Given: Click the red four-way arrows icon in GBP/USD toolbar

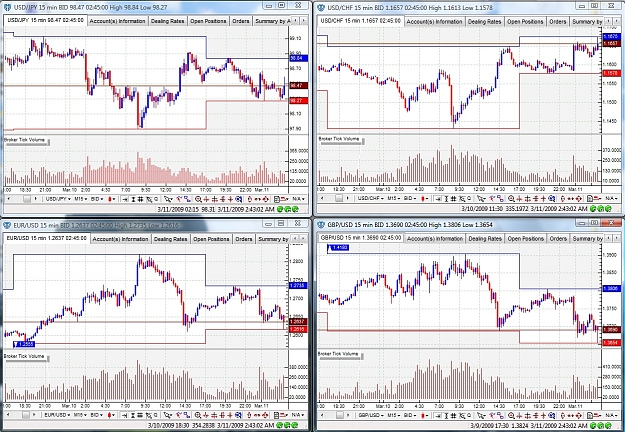Looking at the screenshot, I should coord(578,415).
